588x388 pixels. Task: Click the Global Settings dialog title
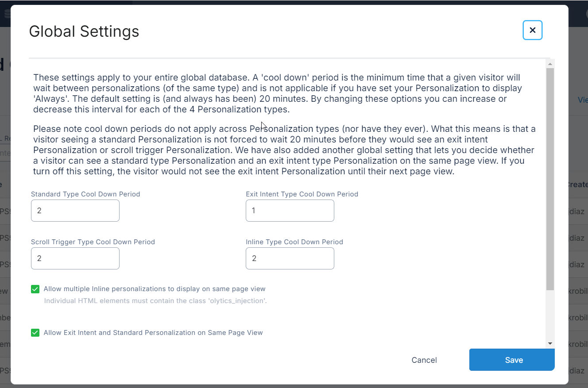(84, 31)
